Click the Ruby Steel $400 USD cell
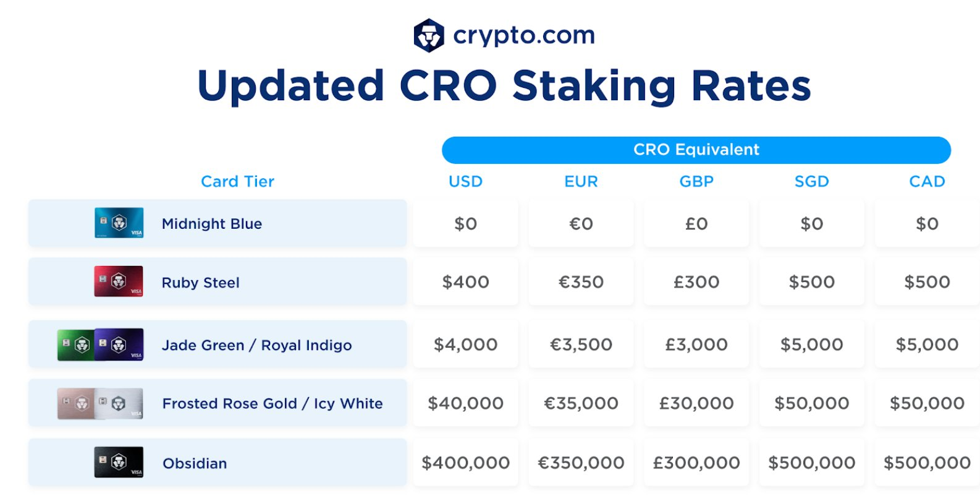This screenshot has width=980, height=501. [466, 282]
